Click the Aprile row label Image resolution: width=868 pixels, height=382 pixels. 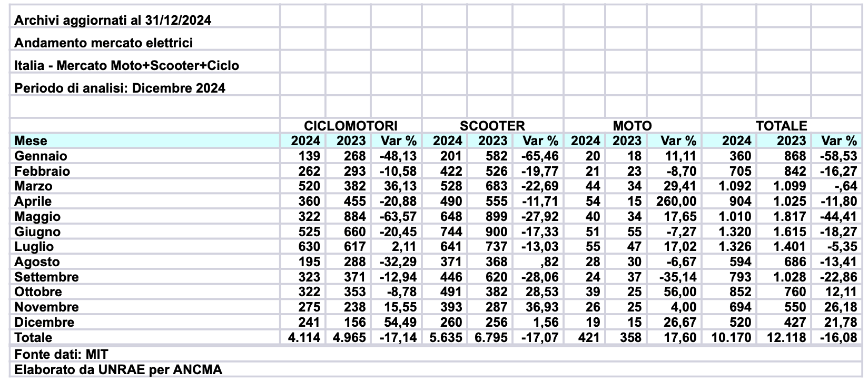click(33, 202)
